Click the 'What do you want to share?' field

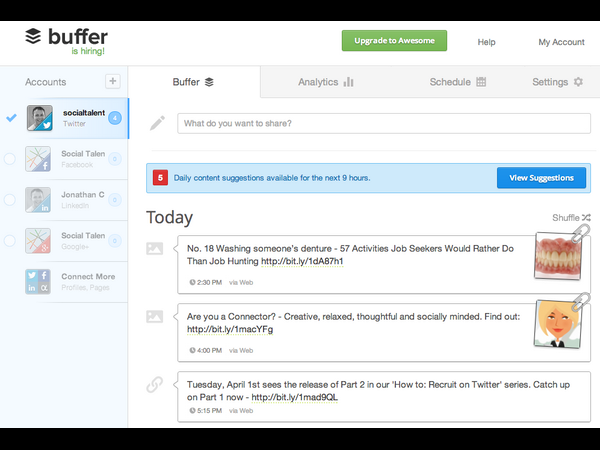tap(384, 123)
